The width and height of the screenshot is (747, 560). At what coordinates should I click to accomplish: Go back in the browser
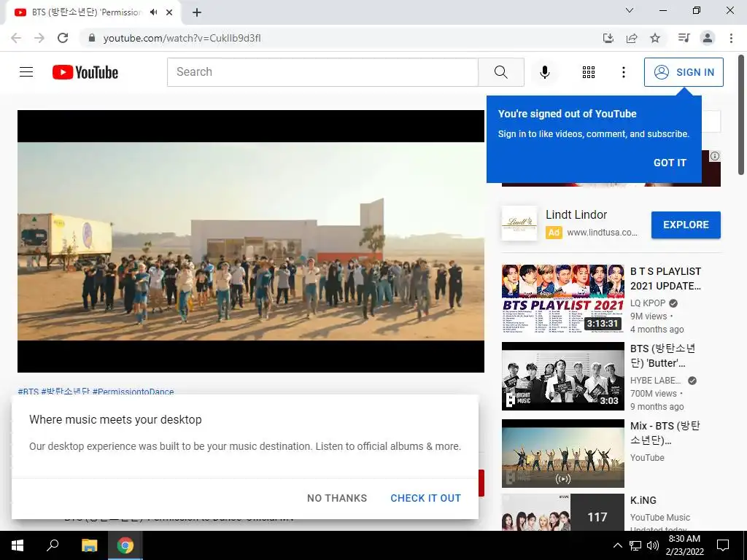[x=16, y=38]
